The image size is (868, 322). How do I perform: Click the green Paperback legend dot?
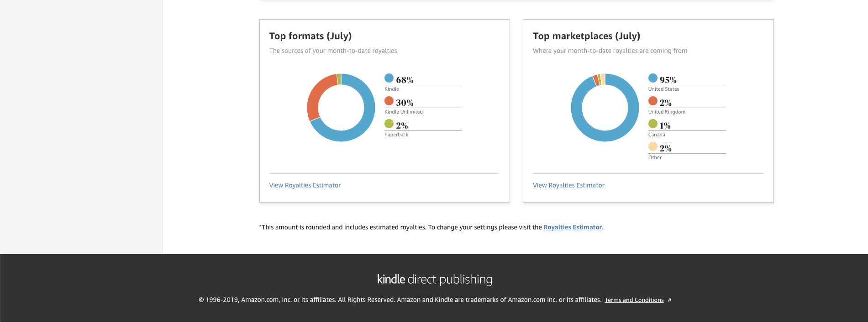point(389,124)
